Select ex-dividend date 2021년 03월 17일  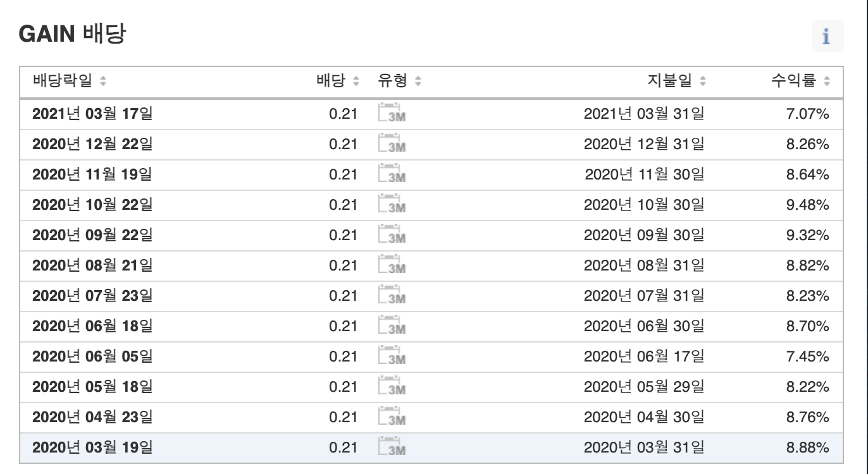pos(92,114)
